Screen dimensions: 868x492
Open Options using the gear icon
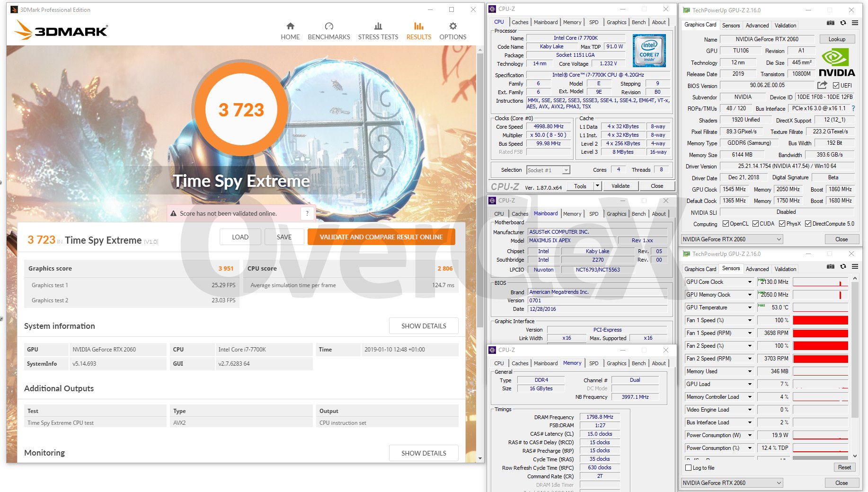click(x=452, y=26)
